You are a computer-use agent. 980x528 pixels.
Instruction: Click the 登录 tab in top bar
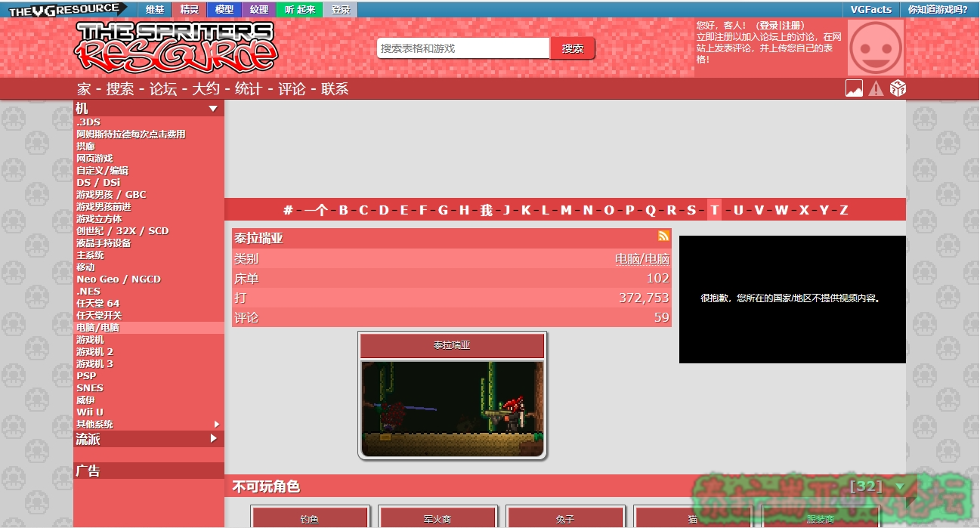tap(342, 10)
